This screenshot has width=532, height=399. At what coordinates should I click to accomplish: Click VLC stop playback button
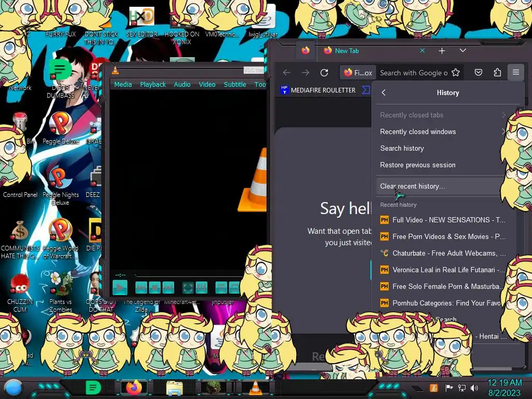tap(155, 288)
